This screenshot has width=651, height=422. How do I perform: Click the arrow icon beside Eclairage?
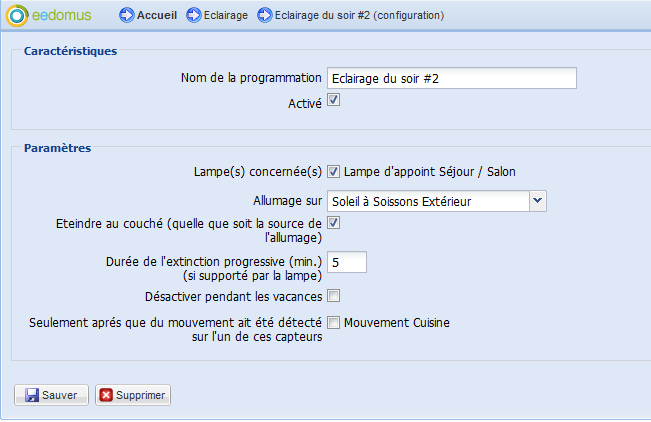(193, 15)
